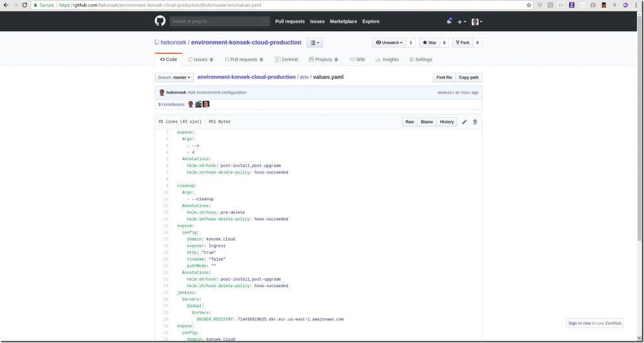Click the hat-and-mustache extension icon
This screenshot has height=343, width=644.
click(604, 5)
